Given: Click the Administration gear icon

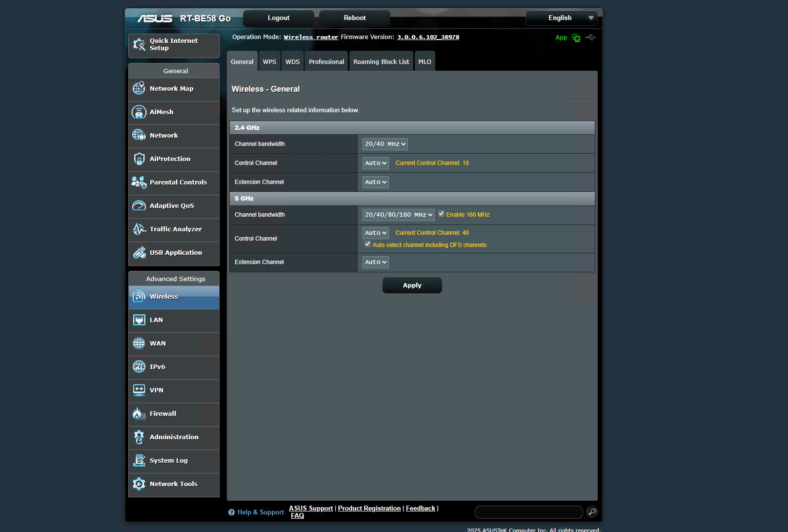Looking at the screenshot, I should pyautogui.click(x=139, y=437).
